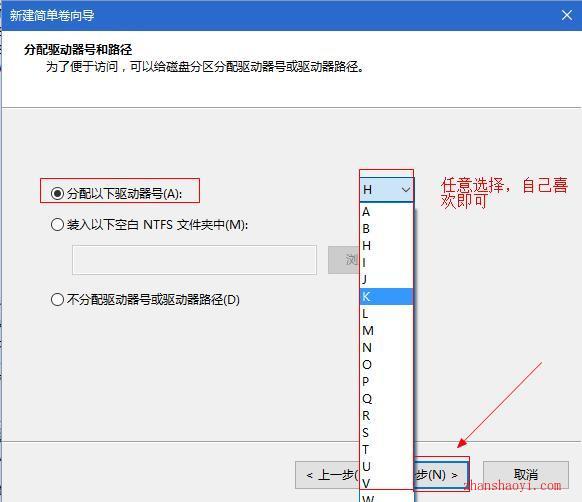The width and height of the screenshot is (582, 502).
Task: Select drive letter H in the list
Action: click(386, 246)
